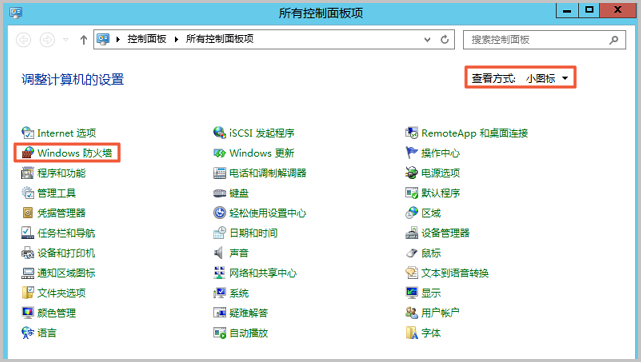The height and width of the screenshot is (362, 641).
Task: Open 程序和功能 icon
Action: (x=27, y=173)
